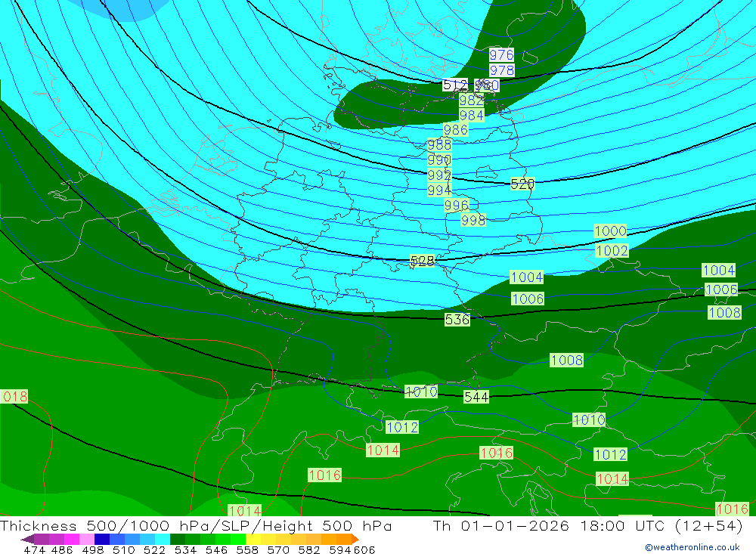Pick the bright yellow legend swatch after 558

[x=253, y=539]
